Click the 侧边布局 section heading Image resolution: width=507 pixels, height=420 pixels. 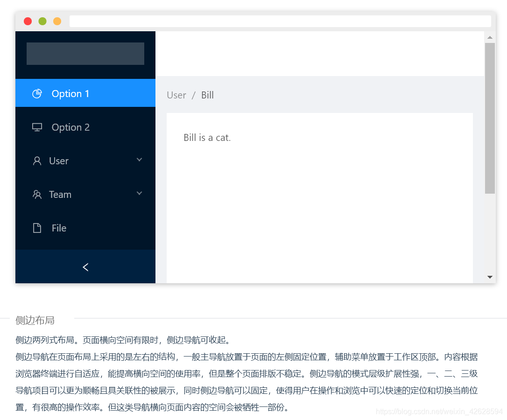coord(35,320)
